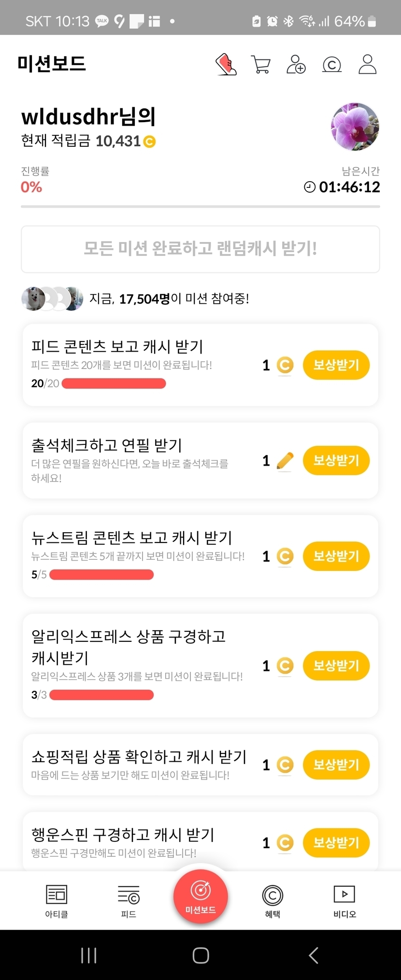Open the 혜택 tab
Viewport: 401px width, 980px height.
[272, 901]
